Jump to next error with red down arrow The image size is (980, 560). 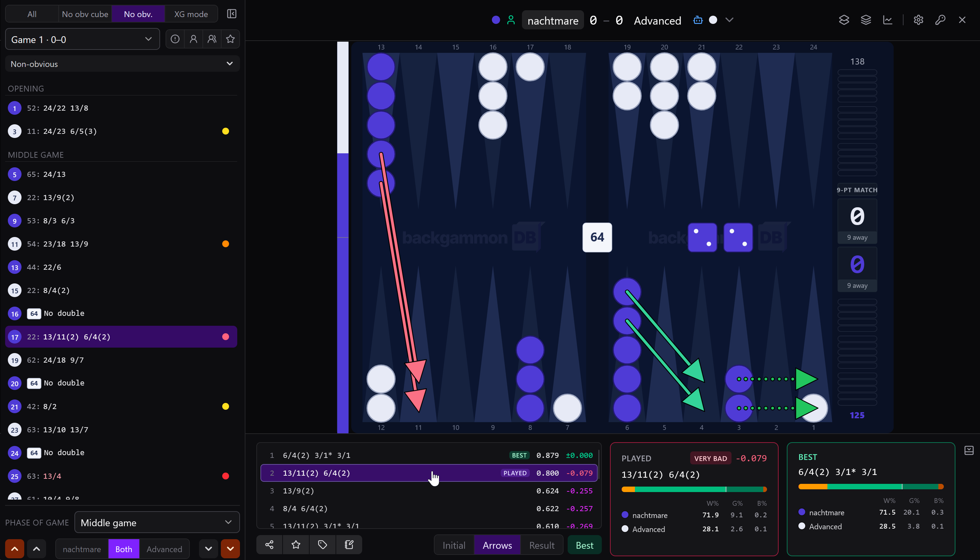230,549
